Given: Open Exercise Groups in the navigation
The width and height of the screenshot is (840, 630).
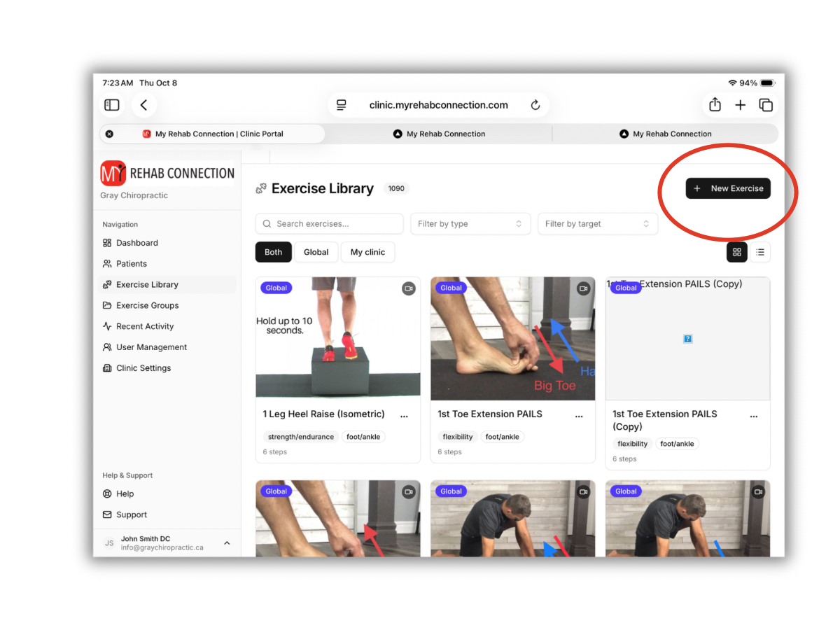Looking at the screenshot, I should click(x=167, y=305).
